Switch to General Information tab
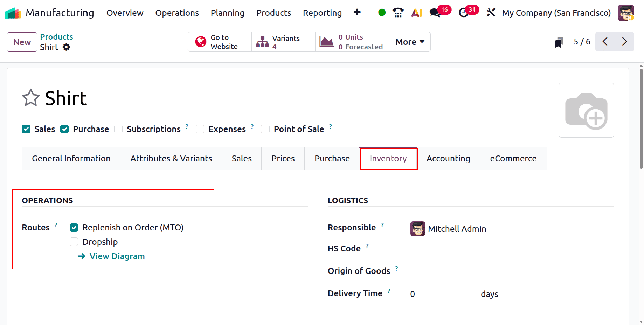Image resolution: width=644 pixels, height=325 pixels. coord(71,159)
